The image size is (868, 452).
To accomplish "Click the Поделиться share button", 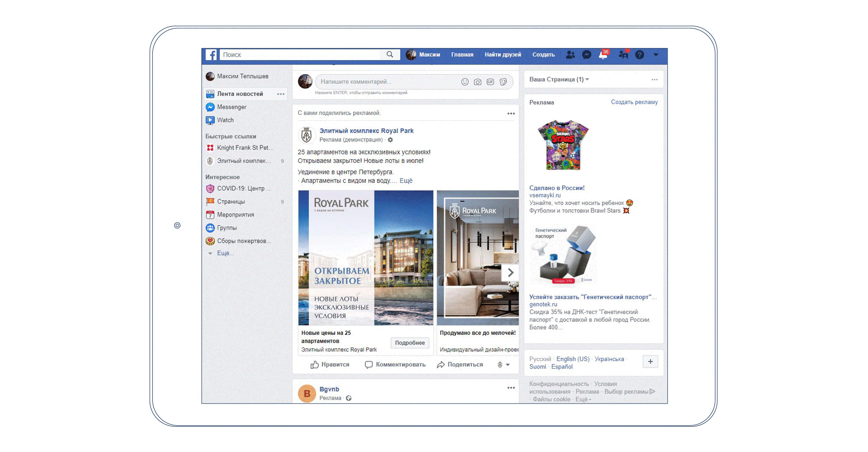I will coord(460,365).
